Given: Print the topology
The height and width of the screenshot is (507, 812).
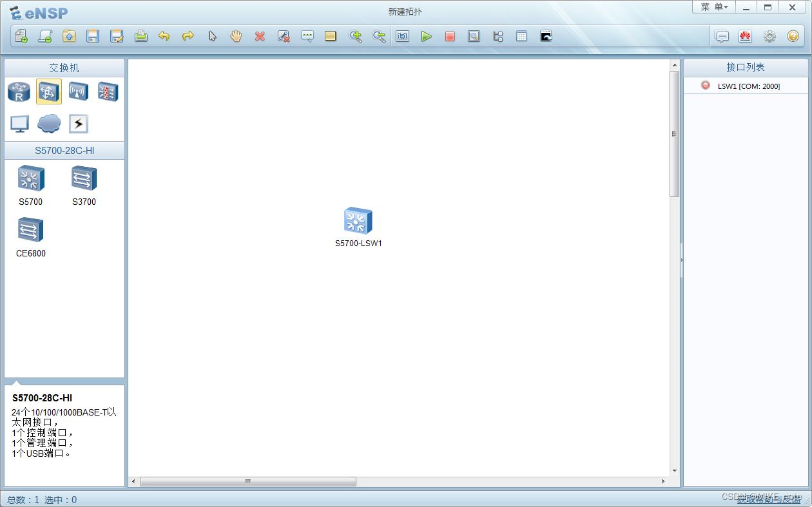Looking at the screenshot, I should click(x=140, y=36).
